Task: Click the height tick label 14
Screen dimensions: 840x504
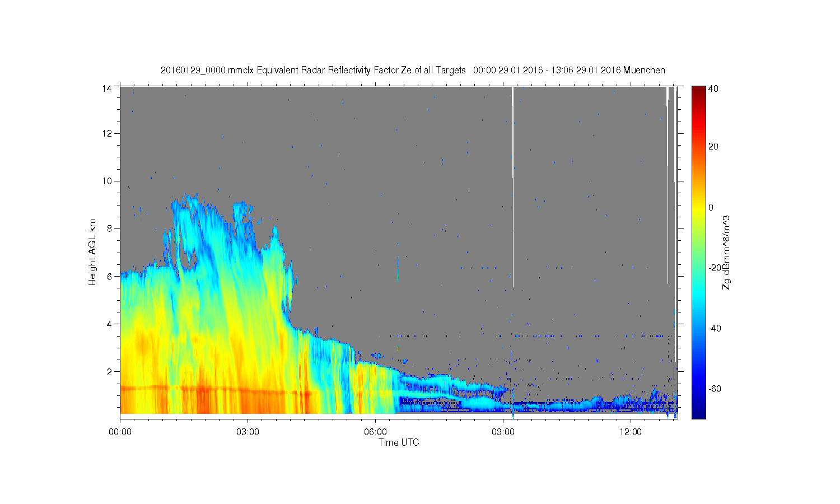Action: tap(108, 88)
